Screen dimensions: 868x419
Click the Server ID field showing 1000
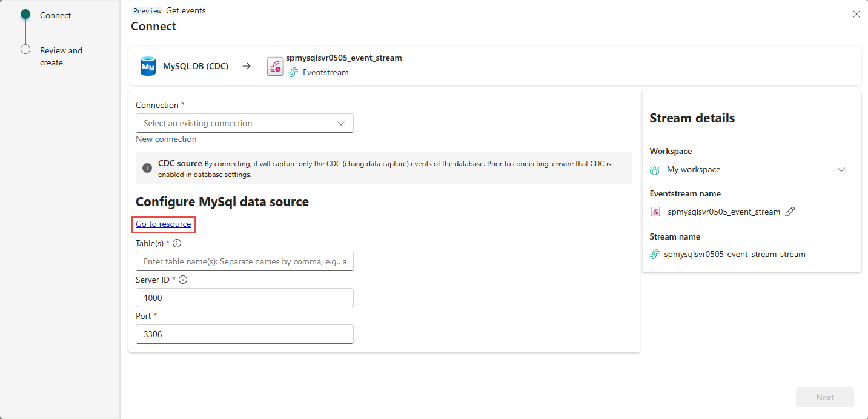(x=245, y=298)
